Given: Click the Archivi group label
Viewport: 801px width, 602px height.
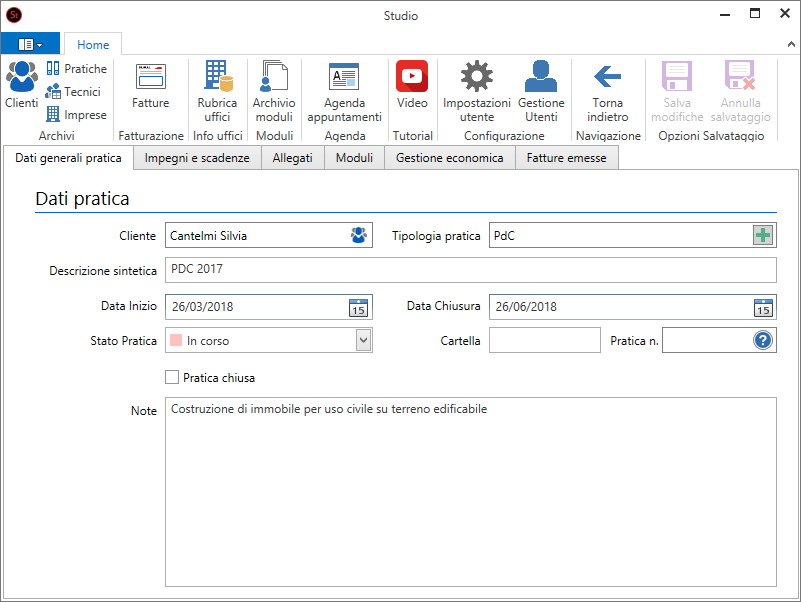Looking at the screenshot, I should click(57, 135).
